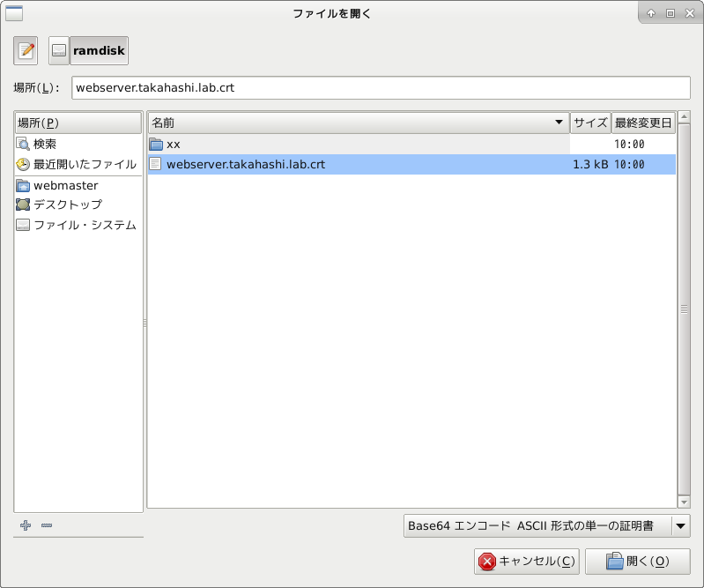Click the search magnifier icon
The image size is (704, 588).
[x=23, y=145]
